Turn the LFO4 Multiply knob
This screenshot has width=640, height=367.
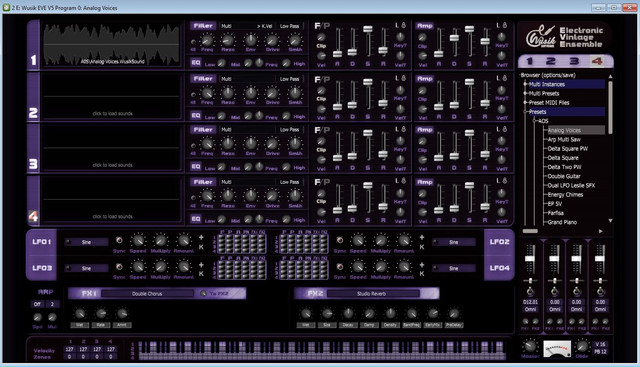click(x=380, y=267)
